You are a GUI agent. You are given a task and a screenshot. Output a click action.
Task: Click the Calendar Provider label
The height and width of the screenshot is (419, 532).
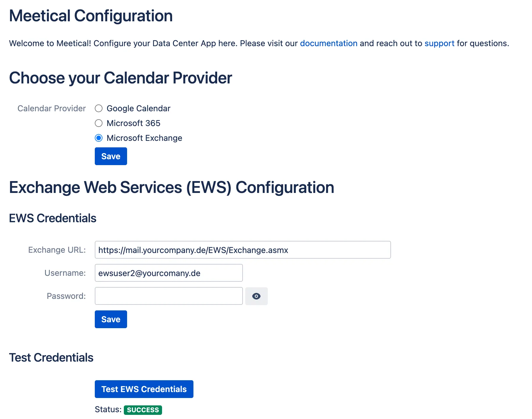(51, 108)
